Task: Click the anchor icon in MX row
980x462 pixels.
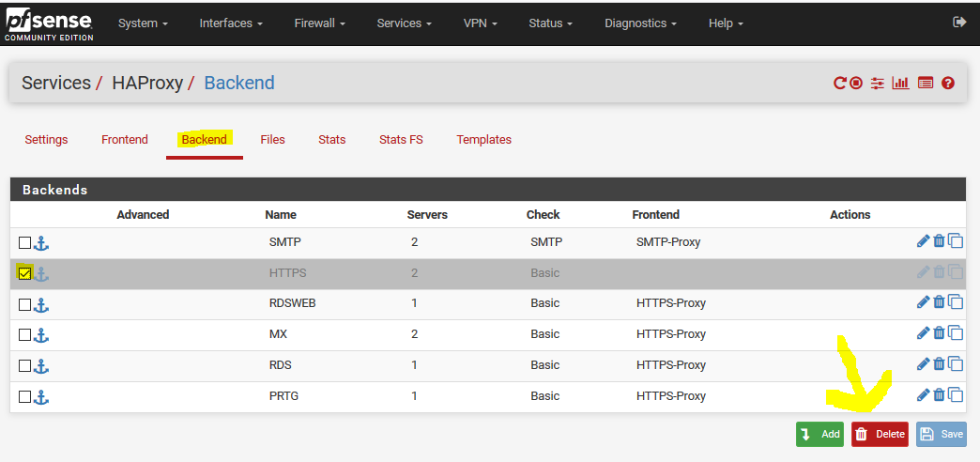Action: pos(41,335)
